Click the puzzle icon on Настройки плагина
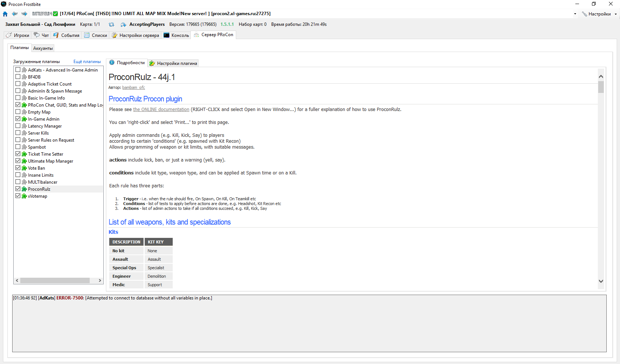 [152, 63]
